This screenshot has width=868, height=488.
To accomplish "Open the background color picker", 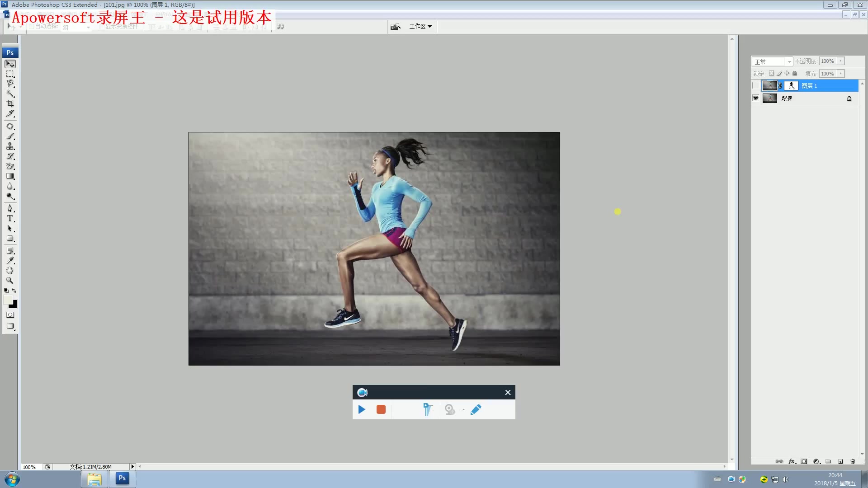I will tap(13, 305).
